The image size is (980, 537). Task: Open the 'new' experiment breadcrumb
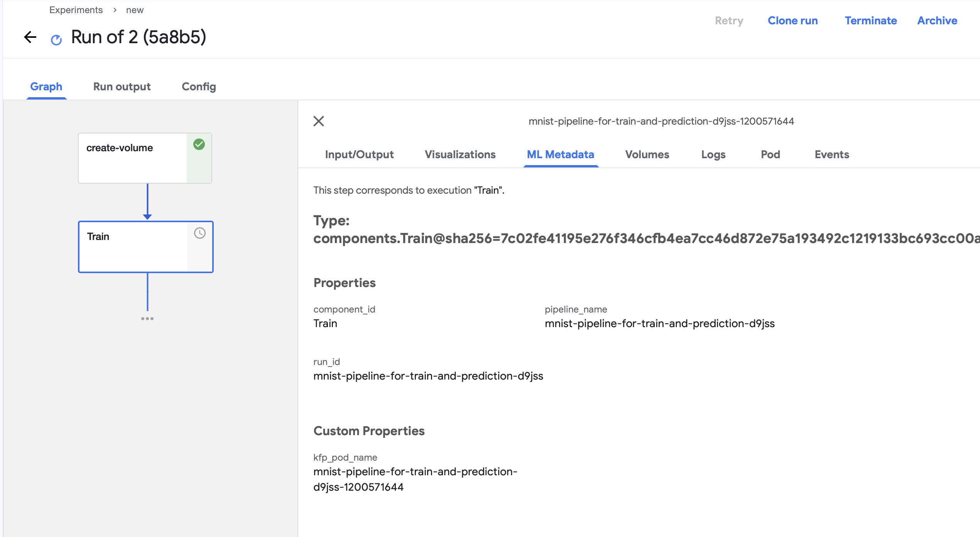click(x=135, y=10)
